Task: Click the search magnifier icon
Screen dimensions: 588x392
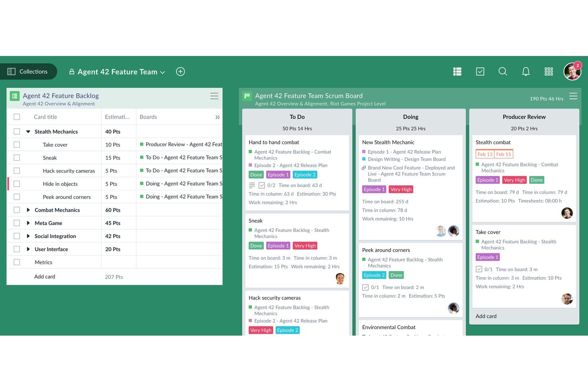Action: (x=503, y=71)
